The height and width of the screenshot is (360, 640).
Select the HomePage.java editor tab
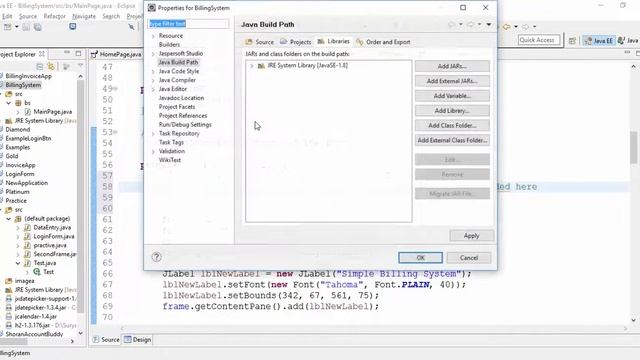click(x=117, y=54)
